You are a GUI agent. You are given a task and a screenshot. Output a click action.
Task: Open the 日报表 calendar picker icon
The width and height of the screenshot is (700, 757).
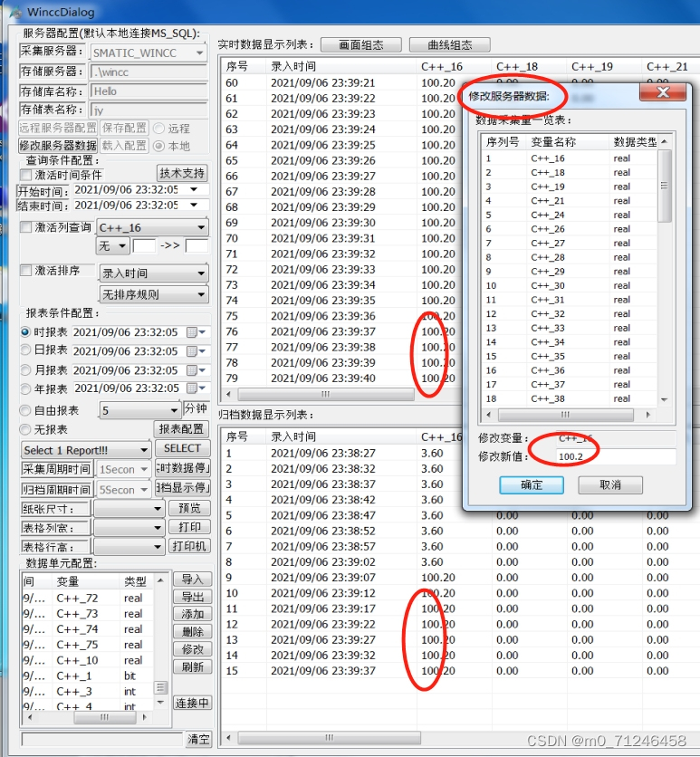coord(196,351)
